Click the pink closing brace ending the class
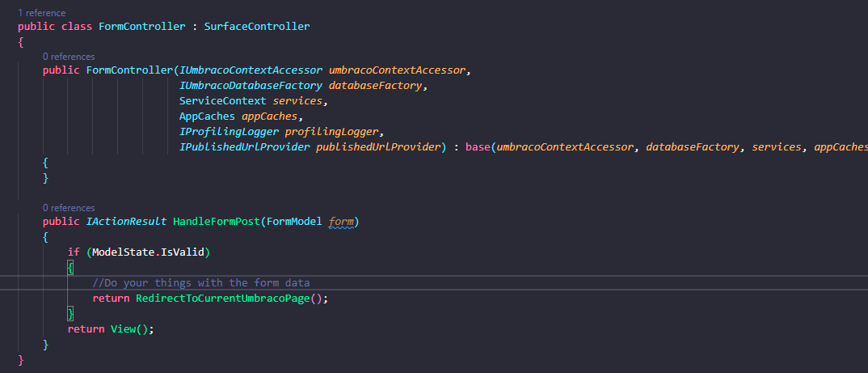868x373 pixels. point(21,360)
